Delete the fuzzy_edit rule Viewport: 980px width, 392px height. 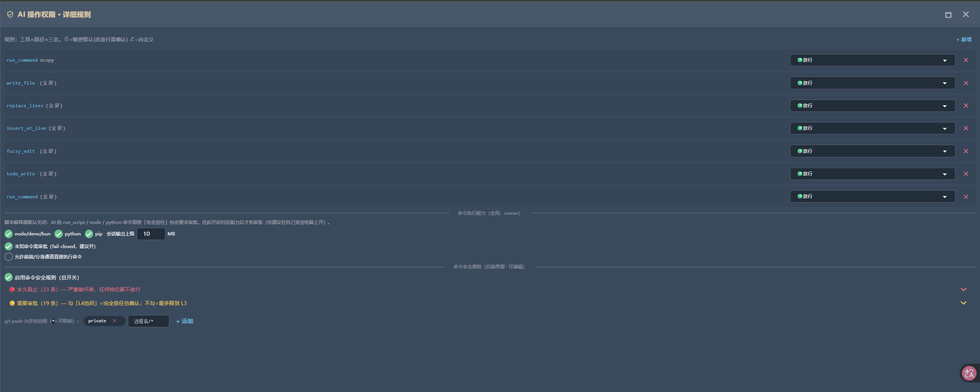point(966,151)
